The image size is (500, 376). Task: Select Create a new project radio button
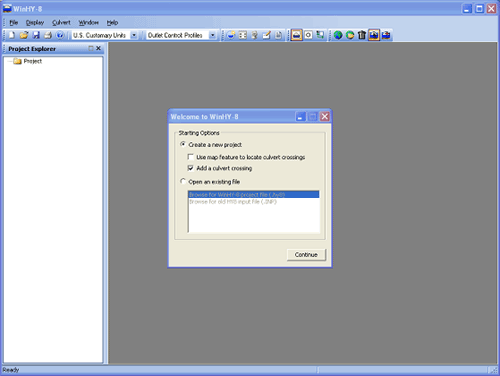tap(183, 144)
